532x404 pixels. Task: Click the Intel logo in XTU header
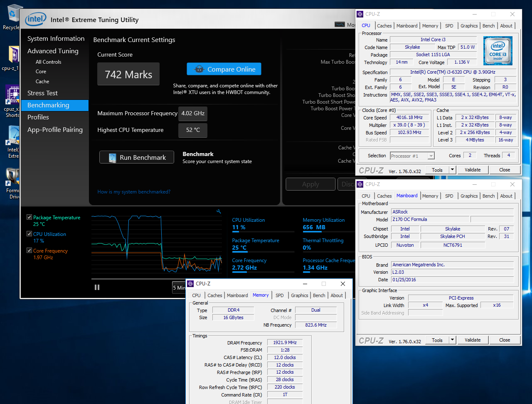[36, 19]
